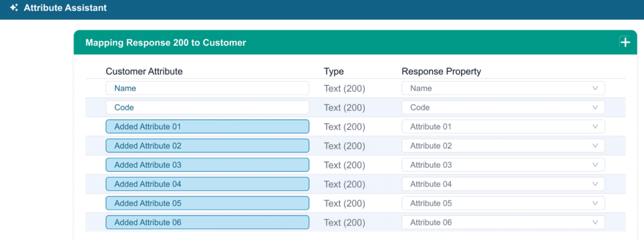This screenshot has height=240, width=644.
Task: Click the plus icon to add mapping
Action: [625, 42]
